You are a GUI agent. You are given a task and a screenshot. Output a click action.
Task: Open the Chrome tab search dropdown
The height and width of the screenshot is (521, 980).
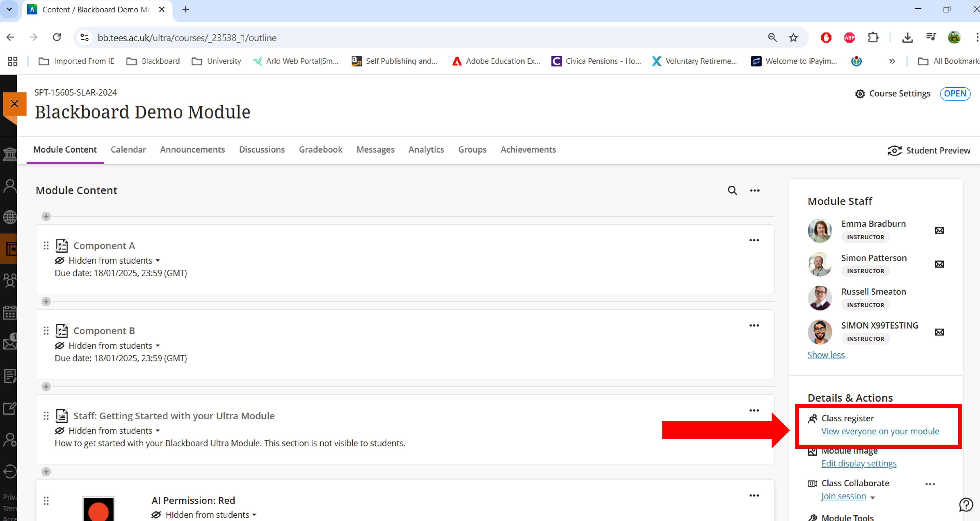(x=9, y=9)
